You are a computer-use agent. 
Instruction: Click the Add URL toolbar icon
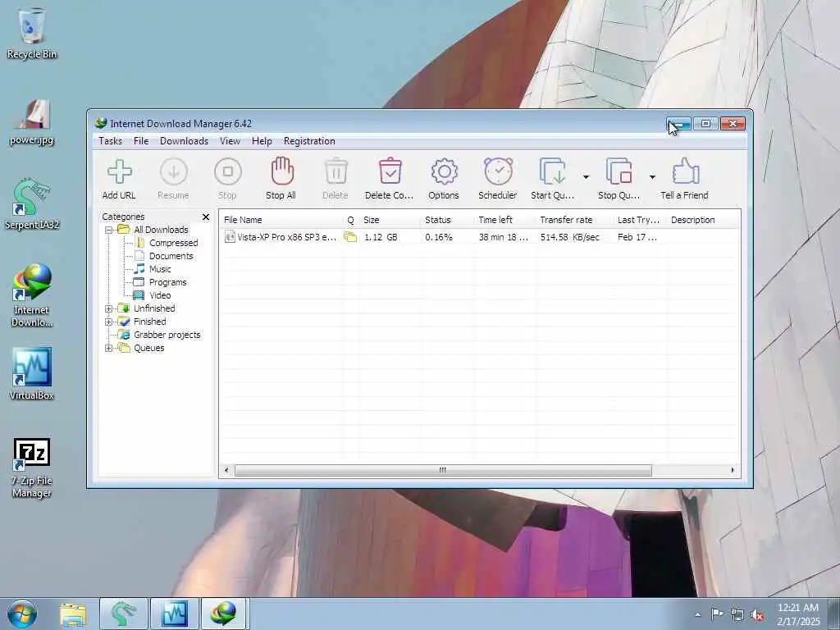119,179
